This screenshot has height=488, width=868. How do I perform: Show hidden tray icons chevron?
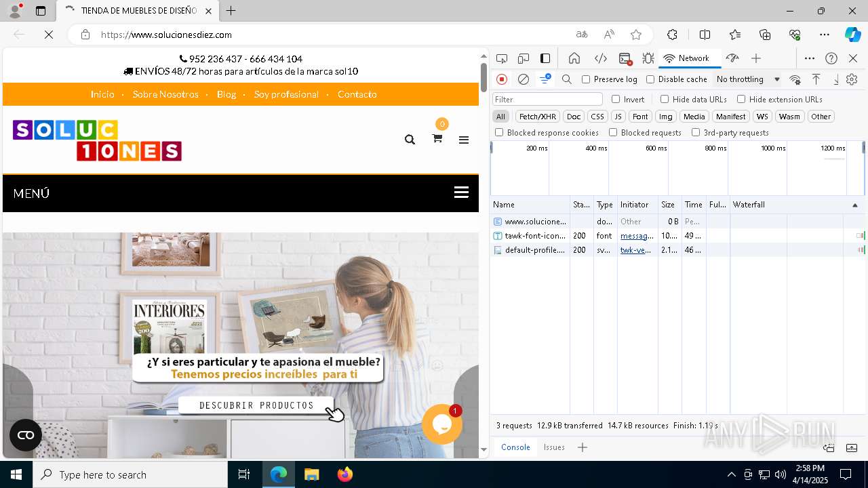(731, 474)
